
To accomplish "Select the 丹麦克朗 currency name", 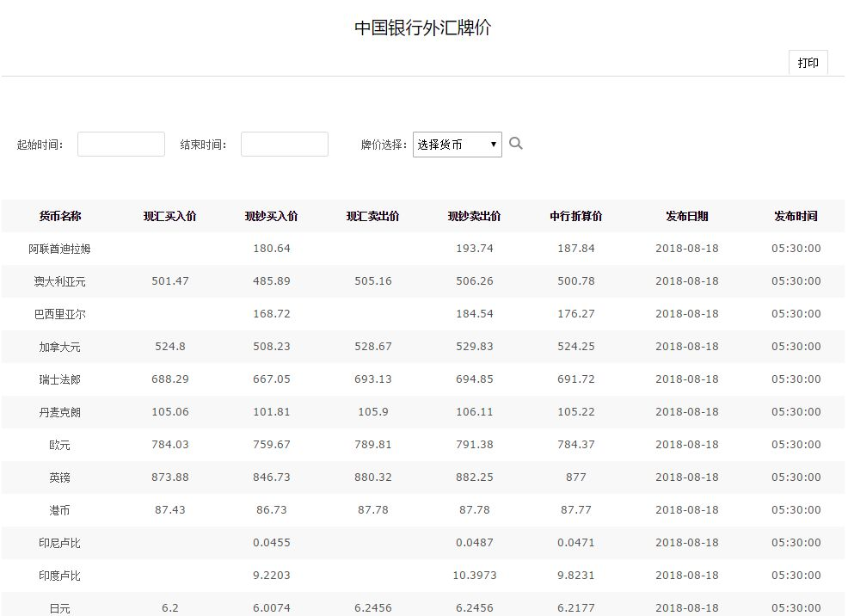I will [x=60, y=412].
